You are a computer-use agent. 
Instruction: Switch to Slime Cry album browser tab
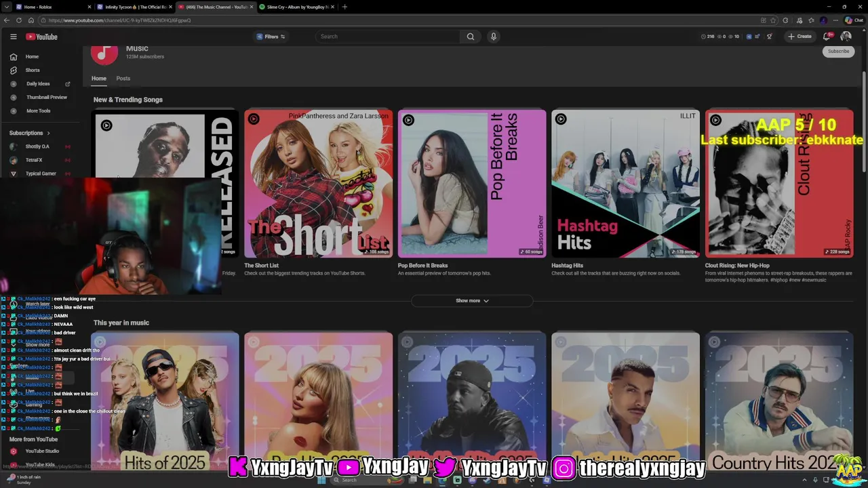pyautogui.click(x=297, y=7)
